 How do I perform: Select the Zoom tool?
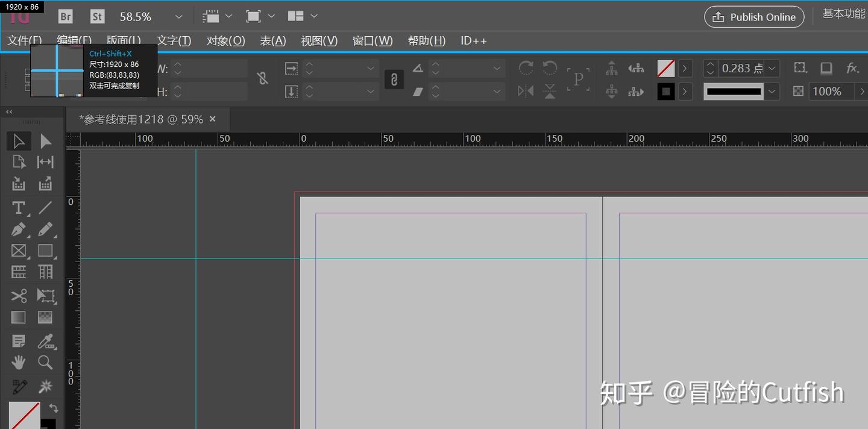tap(46, 362)
